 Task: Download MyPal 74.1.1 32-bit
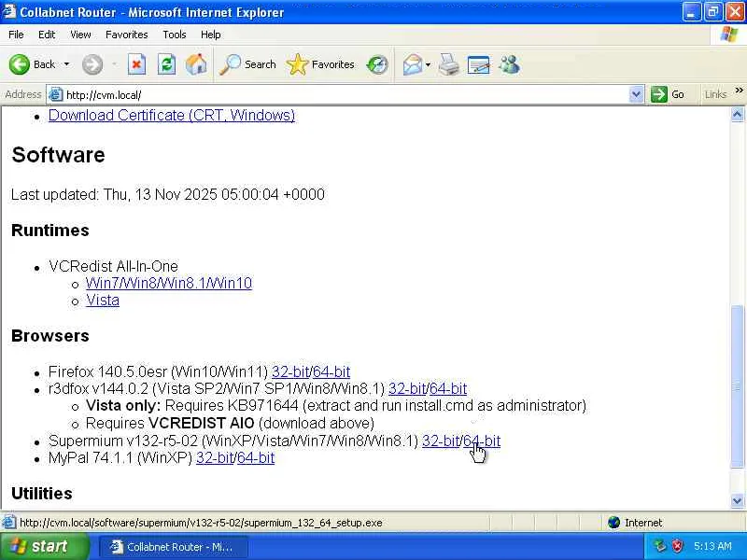tap(215, 458)
